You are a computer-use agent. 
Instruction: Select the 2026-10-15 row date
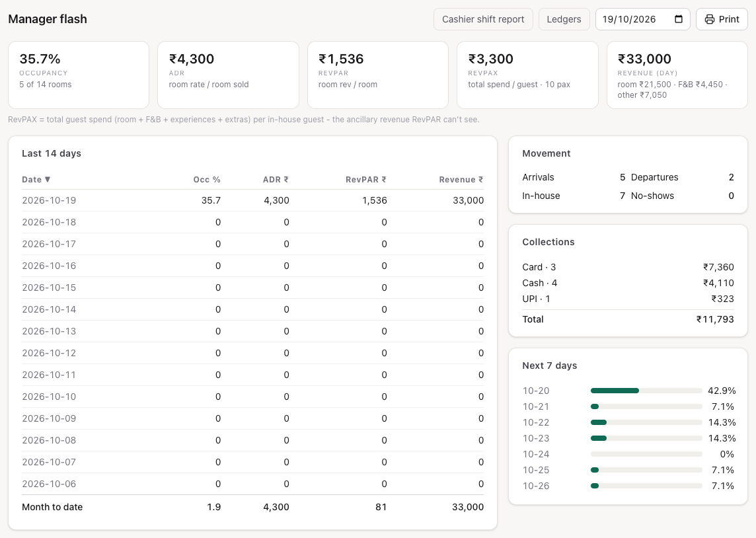(49, 288)
